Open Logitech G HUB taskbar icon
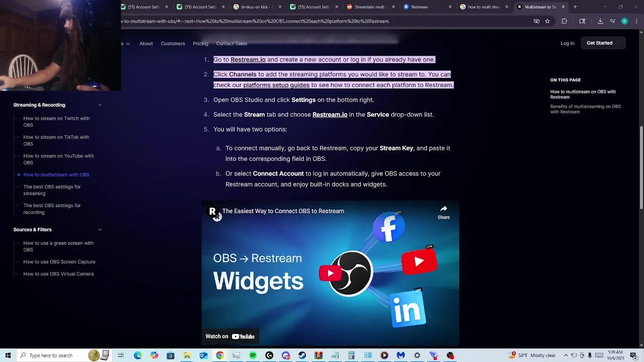644x362 pixels. pyautogui.click(x=269, y=355)
